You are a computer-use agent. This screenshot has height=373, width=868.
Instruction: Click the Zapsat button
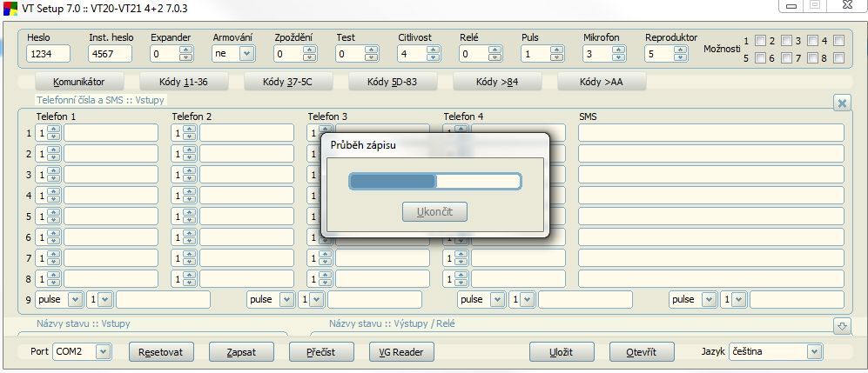point(241,352)
